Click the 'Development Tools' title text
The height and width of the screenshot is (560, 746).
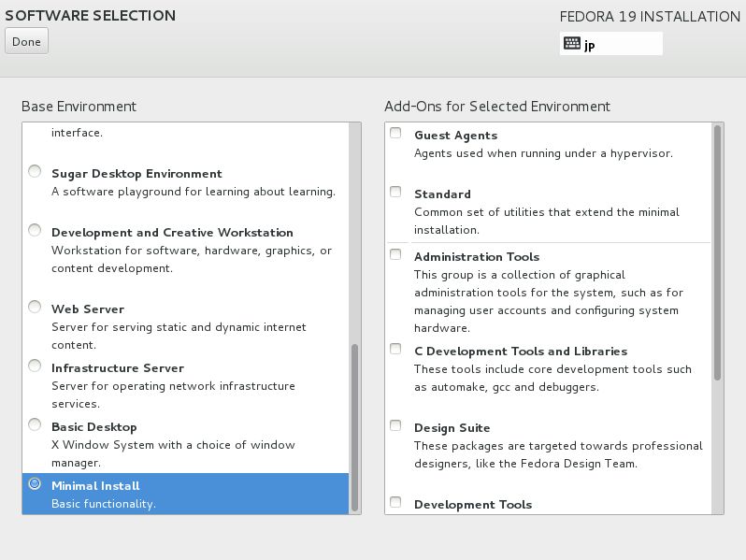[473, 505]
